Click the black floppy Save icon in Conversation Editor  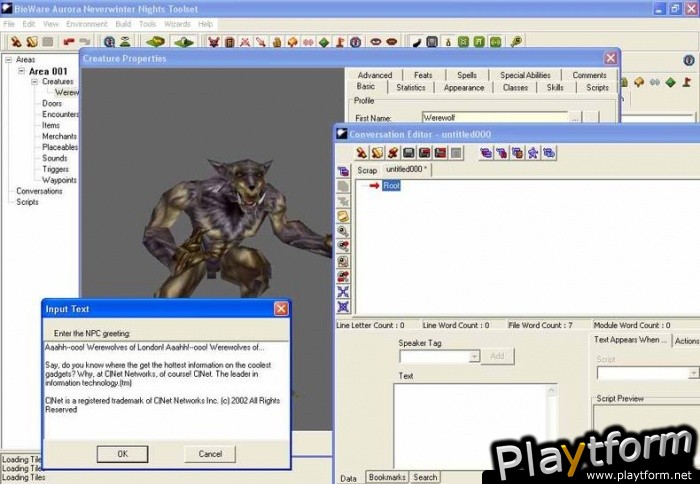pyautogui.click(x=408, y=153)
